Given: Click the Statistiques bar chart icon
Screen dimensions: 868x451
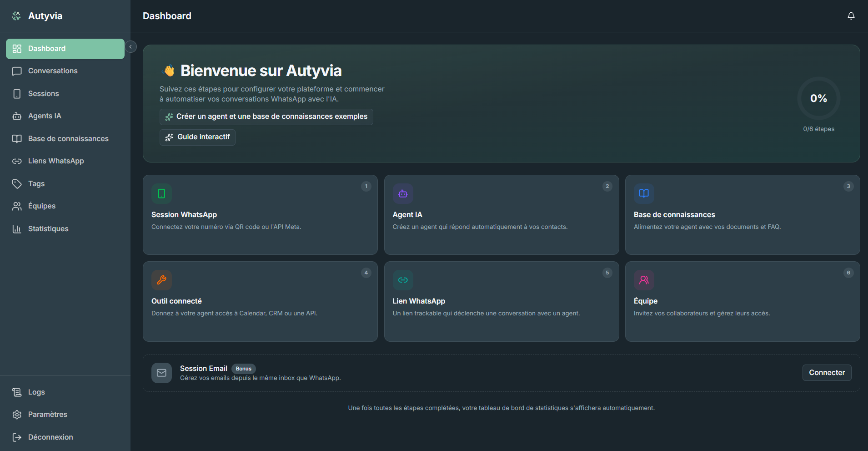Looking at the screenshot, I should point(17,229).
